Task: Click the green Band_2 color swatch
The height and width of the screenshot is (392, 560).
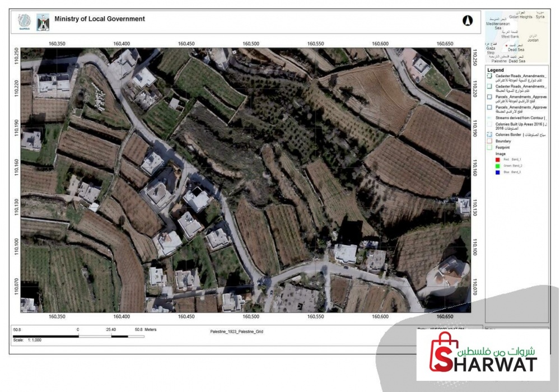Action: tap(497, 166)
